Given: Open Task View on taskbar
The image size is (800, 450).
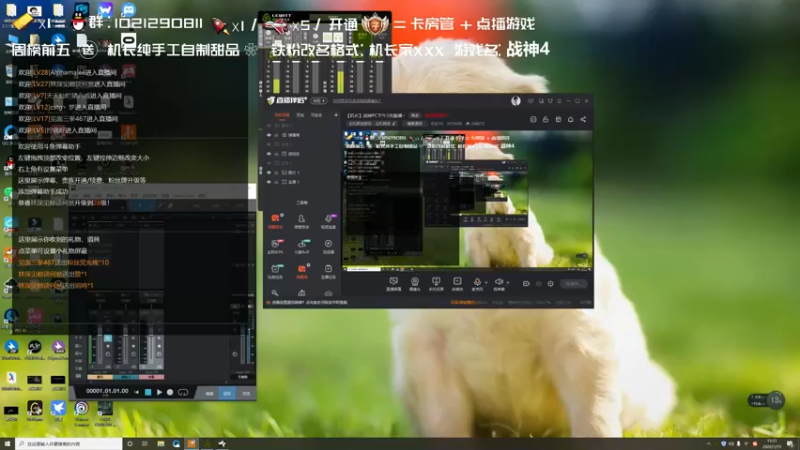Looking at the screenshot, I should tap(145, 444).
